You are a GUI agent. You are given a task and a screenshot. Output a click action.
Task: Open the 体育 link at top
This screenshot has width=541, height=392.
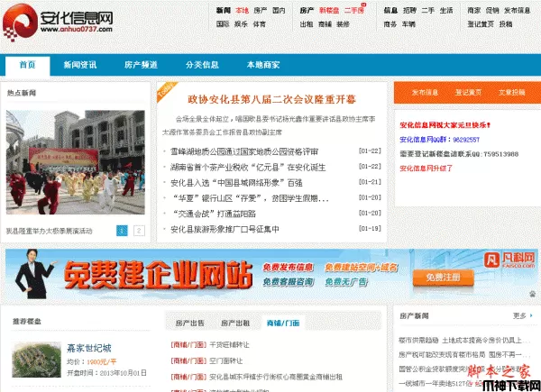click(260, 24)
